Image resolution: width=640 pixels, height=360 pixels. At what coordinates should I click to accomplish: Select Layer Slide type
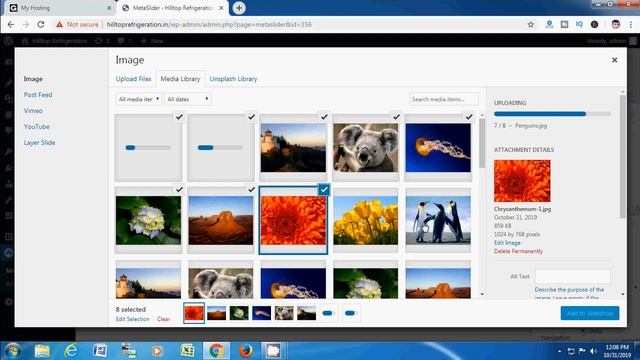[39, 142]
